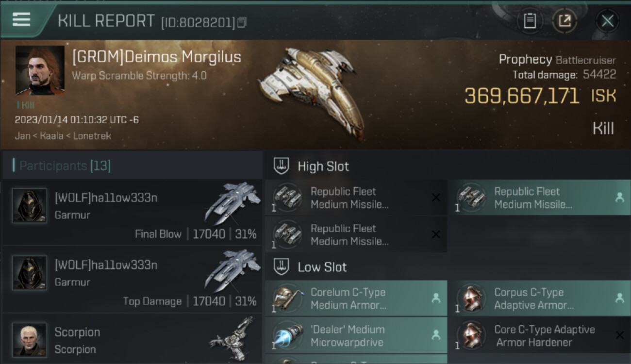Select hallow333n Top Damage participant entry
Screen dimensions: 631x364
tap(132, 279)
